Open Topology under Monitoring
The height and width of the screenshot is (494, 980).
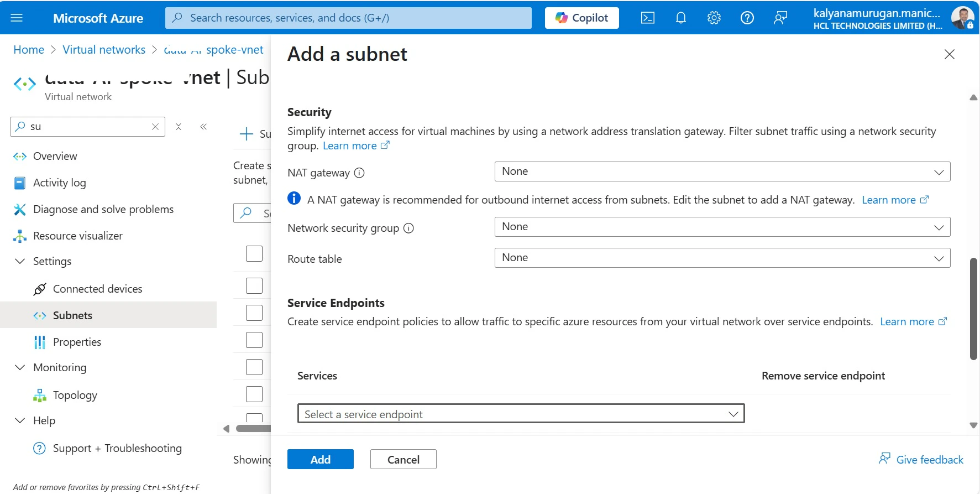(x=75, y=395)
